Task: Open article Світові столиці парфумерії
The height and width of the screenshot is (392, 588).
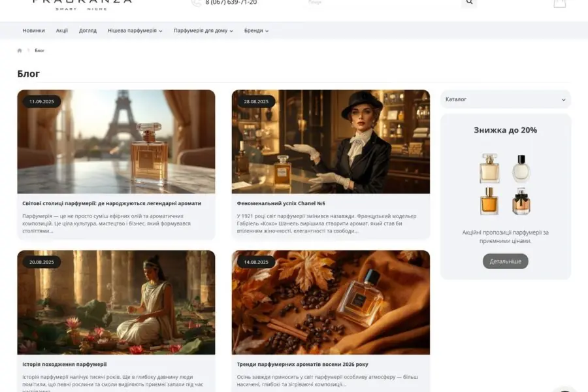Action: click(112, 203)
